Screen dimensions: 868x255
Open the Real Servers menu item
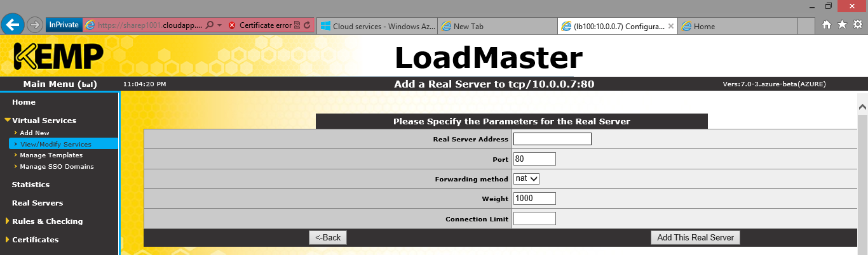click(x=37, y=203)
